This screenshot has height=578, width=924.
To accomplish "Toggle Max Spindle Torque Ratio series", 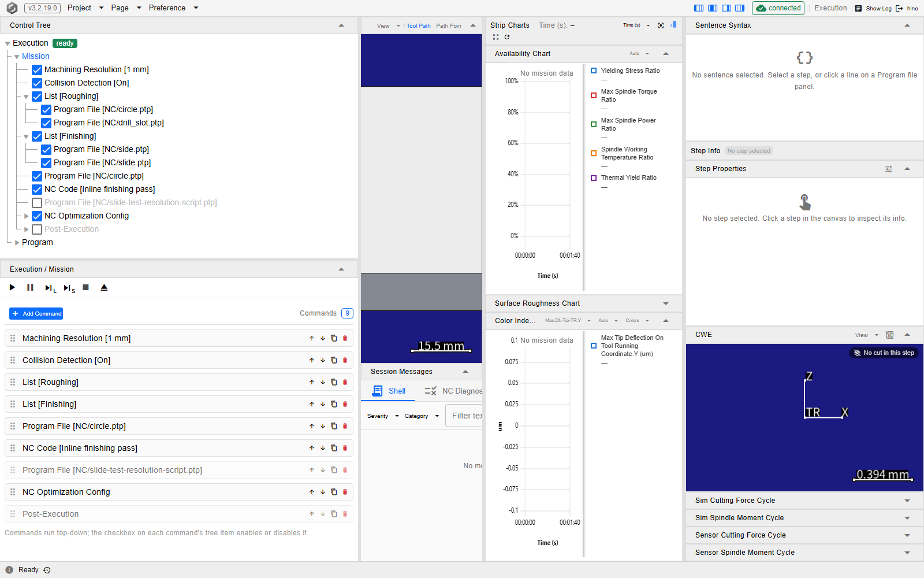I will coord(594,95).
